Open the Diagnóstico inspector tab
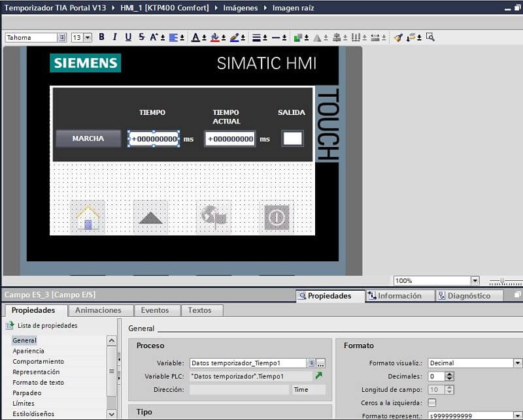This screenshot has width=523, height=420. coord(469,296)
